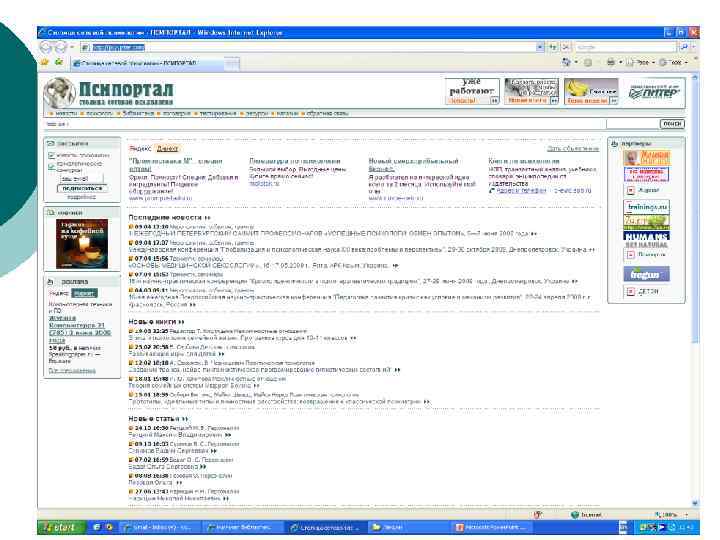The width and height of the screenshot is (720, 540).
Task: Open the 'обратная связь' site menu item
Action: (327, 113)
